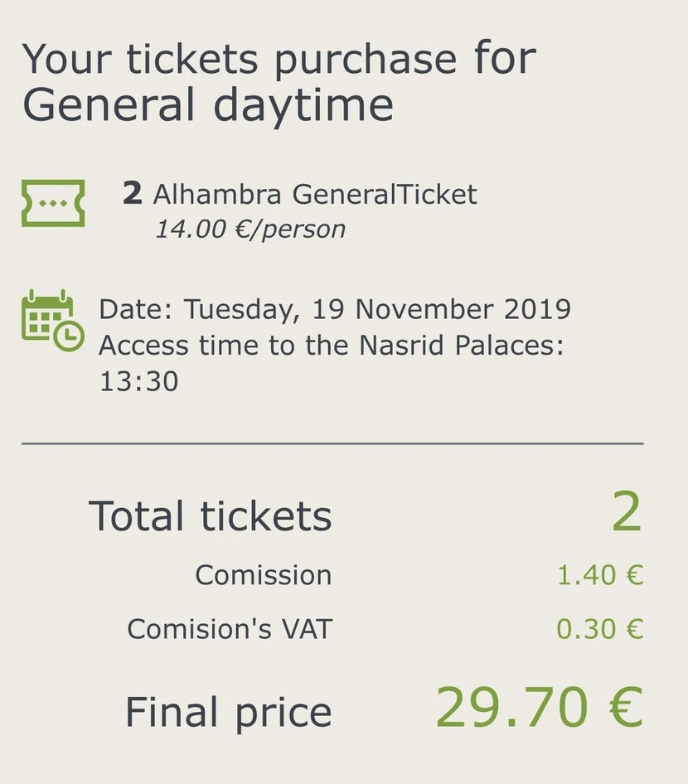Select the Alhambra GeneralTicket name

(315, 194)
